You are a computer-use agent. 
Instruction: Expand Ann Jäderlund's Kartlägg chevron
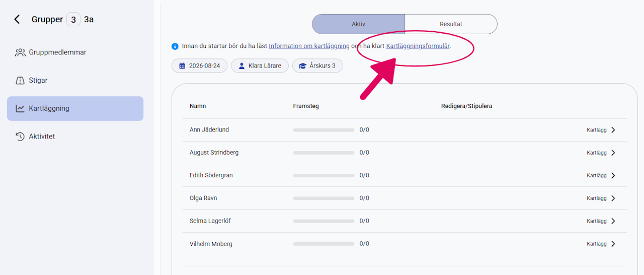click(613, 130)
